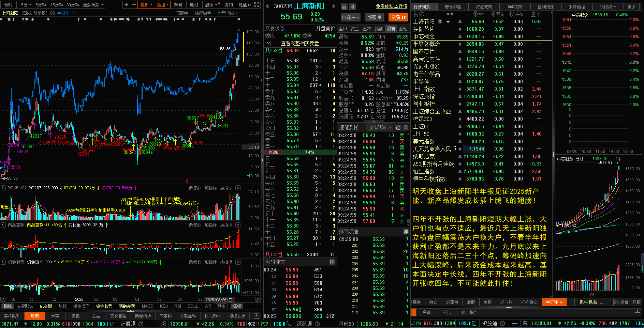Click export icon in right bottom news panel
This screenshot has height=328, width=644.
(638, 312)
